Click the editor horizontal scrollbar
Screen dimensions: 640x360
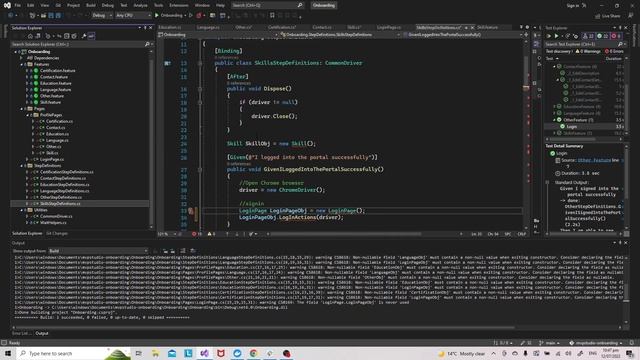coord(346,234)
